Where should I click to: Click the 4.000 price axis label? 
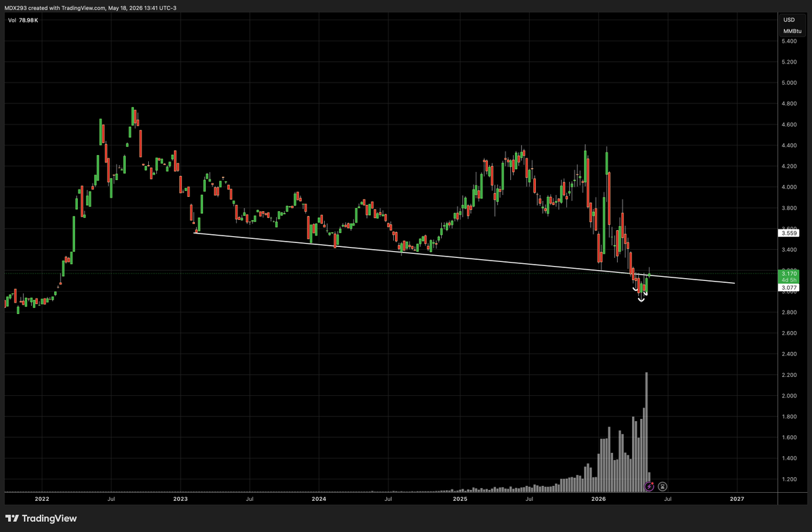tap(789, 187)
